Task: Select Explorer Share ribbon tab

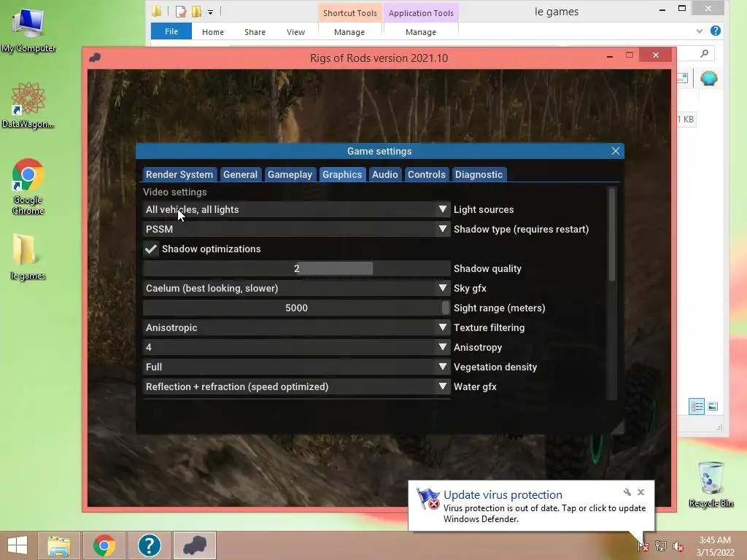Action: (x=255, y=32)
